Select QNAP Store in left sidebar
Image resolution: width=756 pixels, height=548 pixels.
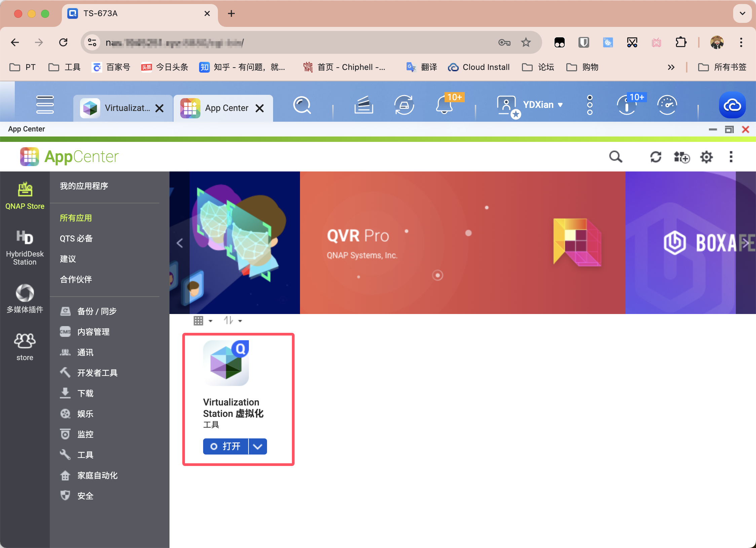(25, 196)
